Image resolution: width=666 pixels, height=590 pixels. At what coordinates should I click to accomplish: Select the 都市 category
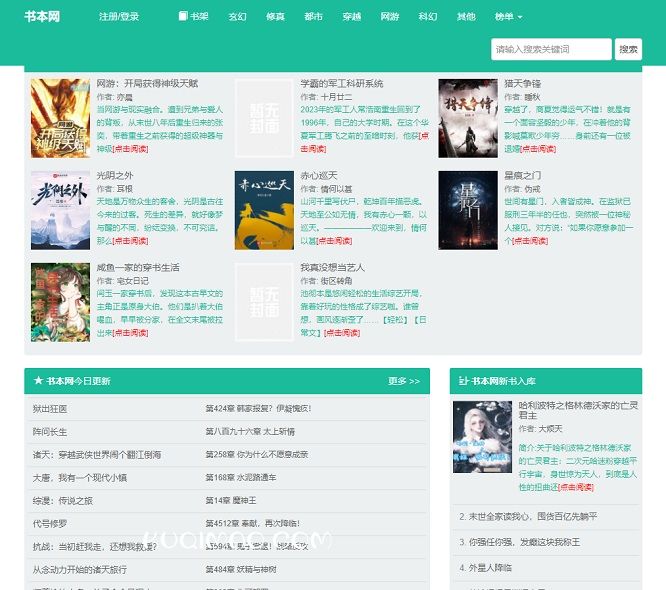tap(313, 17)
